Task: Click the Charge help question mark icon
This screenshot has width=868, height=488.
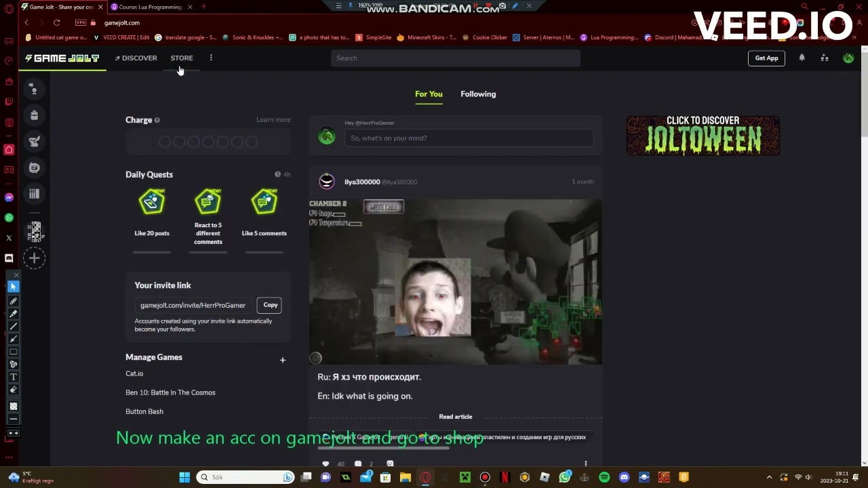Action: tap(157, 120)
